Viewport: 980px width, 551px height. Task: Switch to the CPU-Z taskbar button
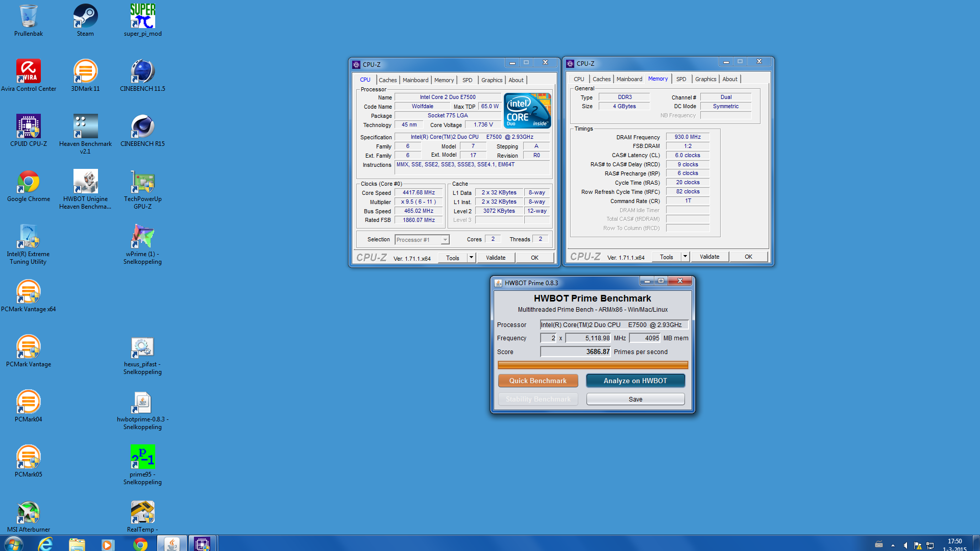tap(203, 544)
